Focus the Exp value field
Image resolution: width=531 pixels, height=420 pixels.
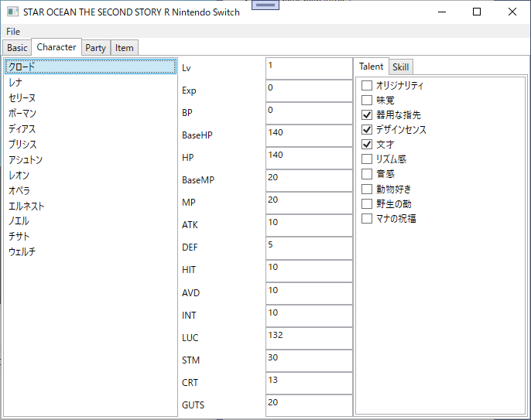click(x=309, y=91)
